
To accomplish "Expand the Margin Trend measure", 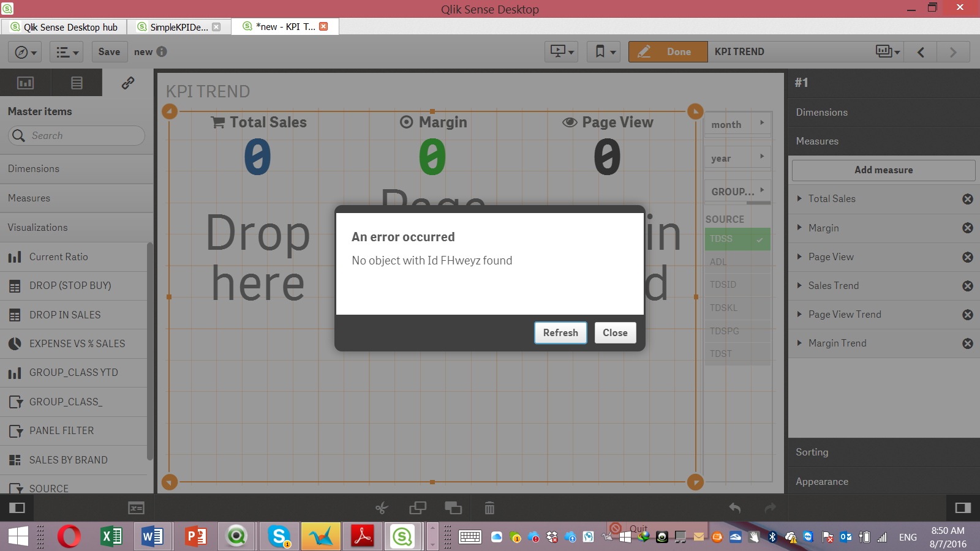I will tap(799, 343).
